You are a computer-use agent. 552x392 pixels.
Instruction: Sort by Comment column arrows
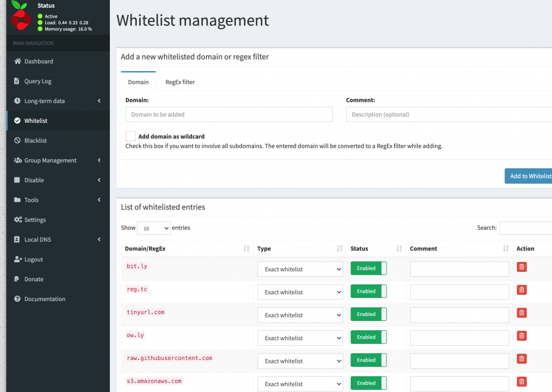(x=506, y=249)
